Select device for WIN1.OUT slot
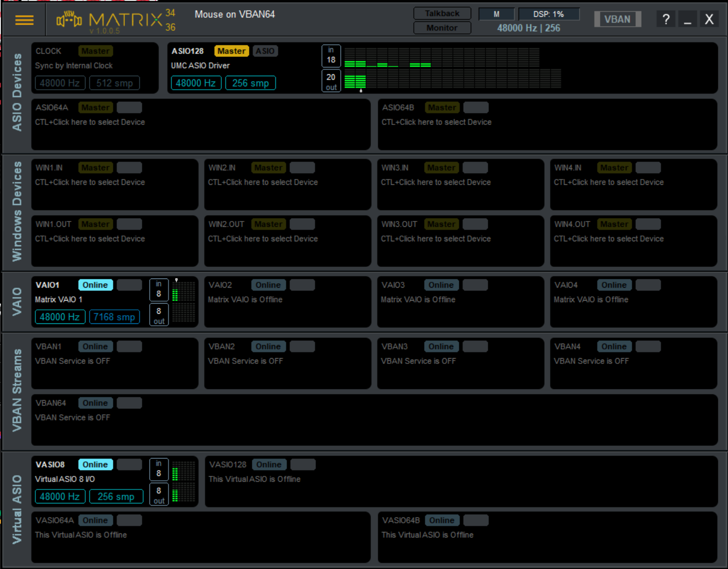Viewport: 728px width, 569px height. [90, 239]
